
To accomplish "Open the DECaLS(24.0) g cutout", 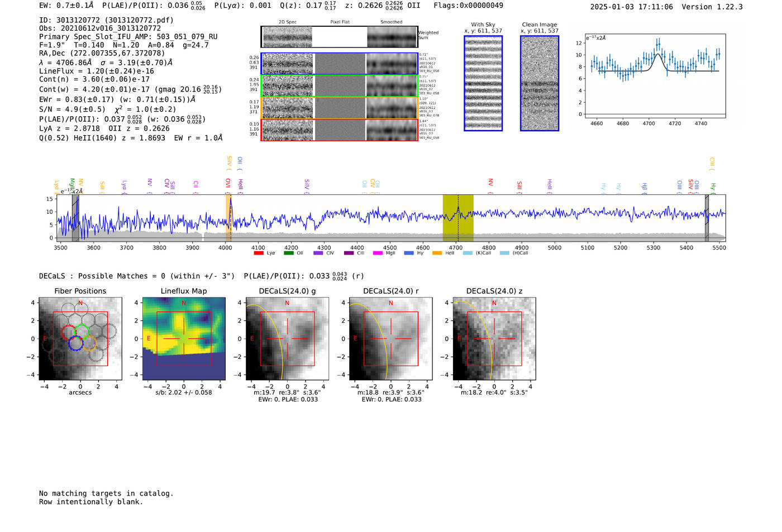I will (287, 339).
